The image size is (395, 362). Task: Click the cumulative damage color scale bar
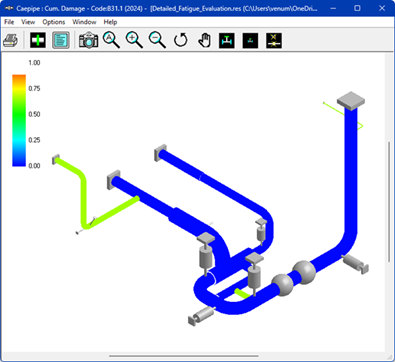point(19,120)
